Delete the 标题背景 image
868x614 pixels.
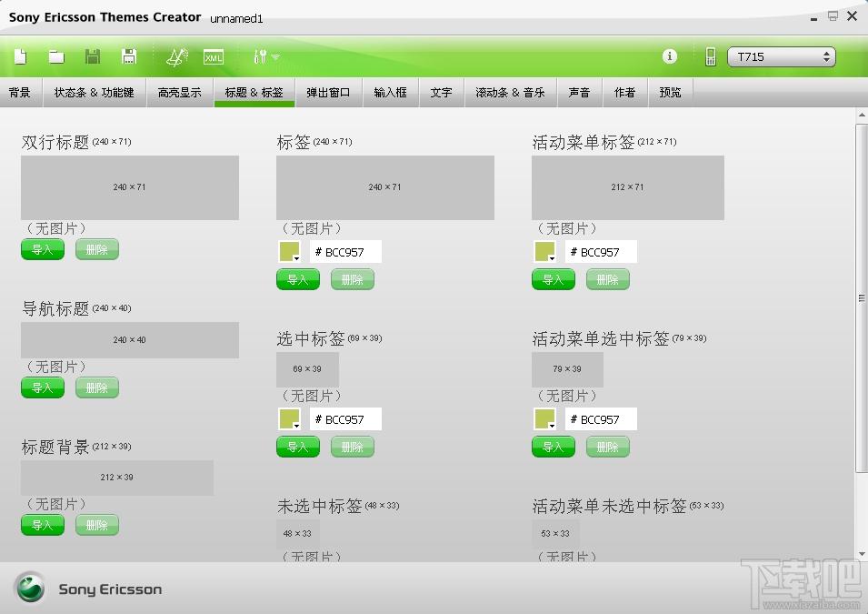pos(97,525)
